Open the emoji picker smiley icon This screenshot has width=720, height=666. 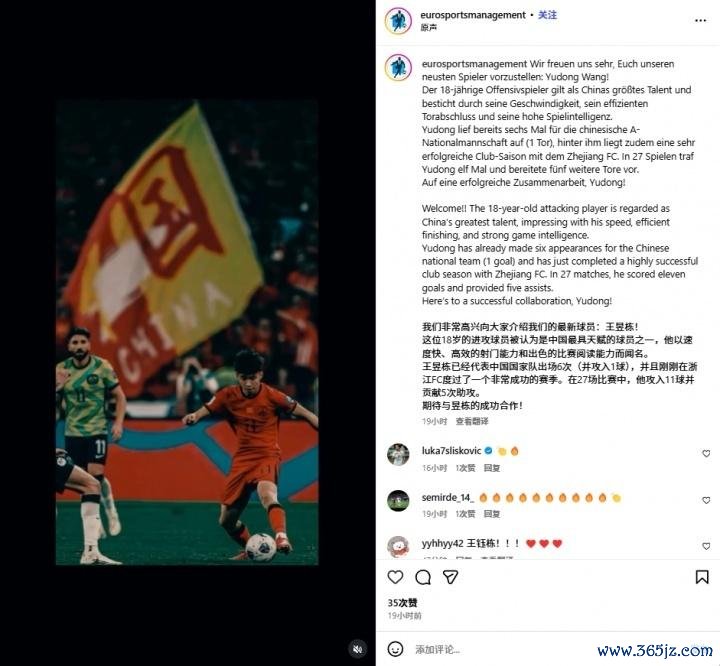(x=395, y=649)
